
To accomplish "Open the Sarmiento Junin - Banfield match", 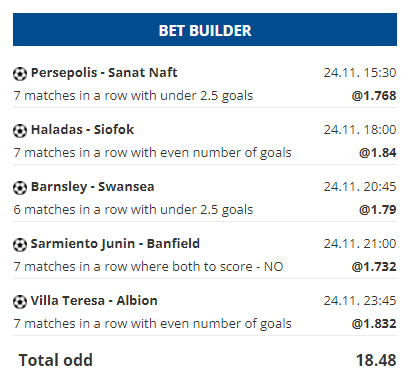I will (115, 244).
